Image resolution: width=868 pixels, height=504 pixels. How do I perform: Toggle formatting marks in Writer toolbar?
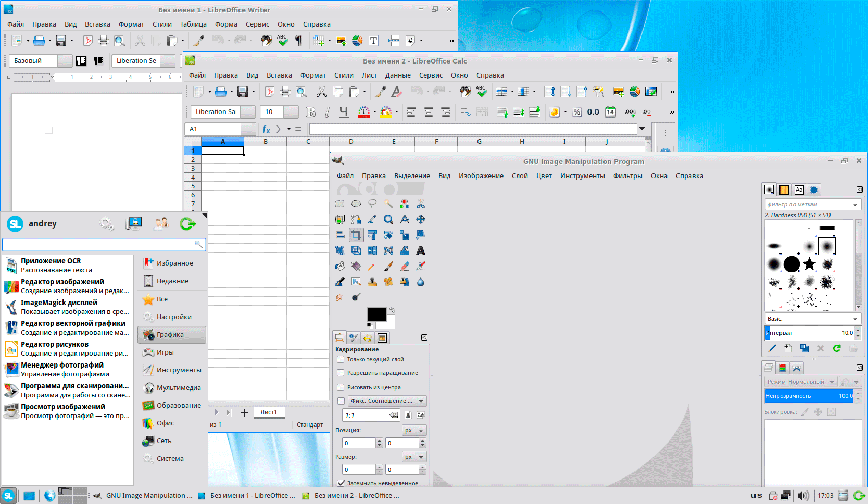[x=299, y=41]
